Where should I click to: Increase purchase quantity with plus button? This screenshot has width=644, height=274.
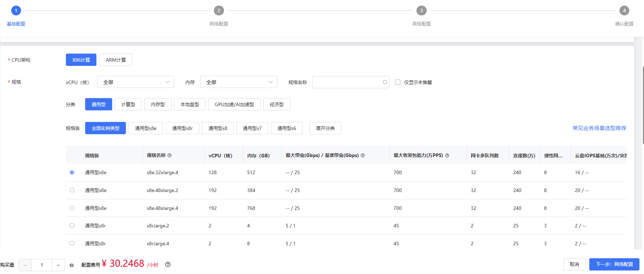[x=58, y=265]
